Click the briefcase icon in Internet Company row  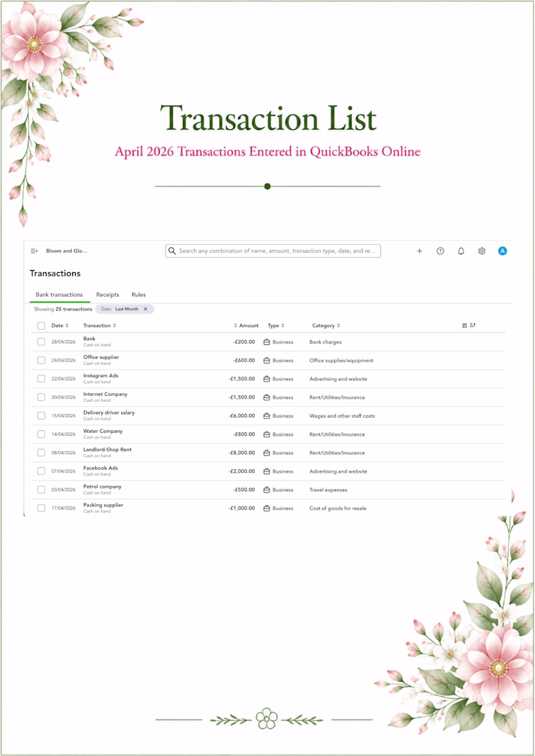(266, 397)
